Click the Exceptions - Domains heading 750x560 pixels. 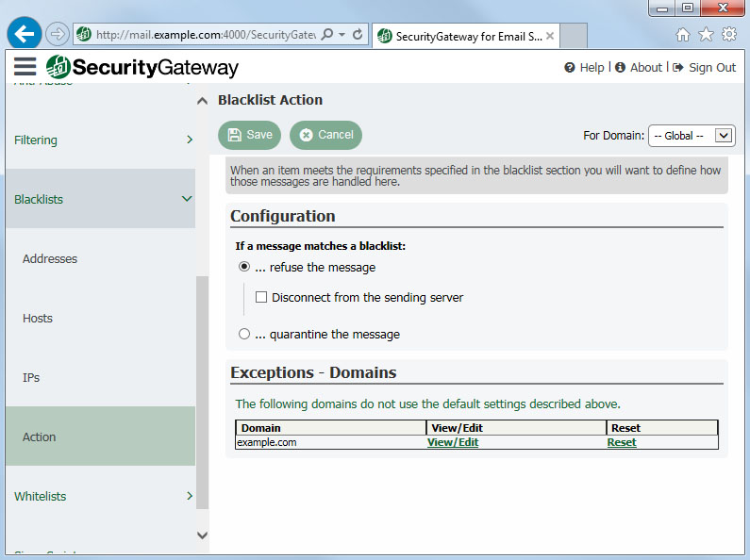[x=313, y=372]
